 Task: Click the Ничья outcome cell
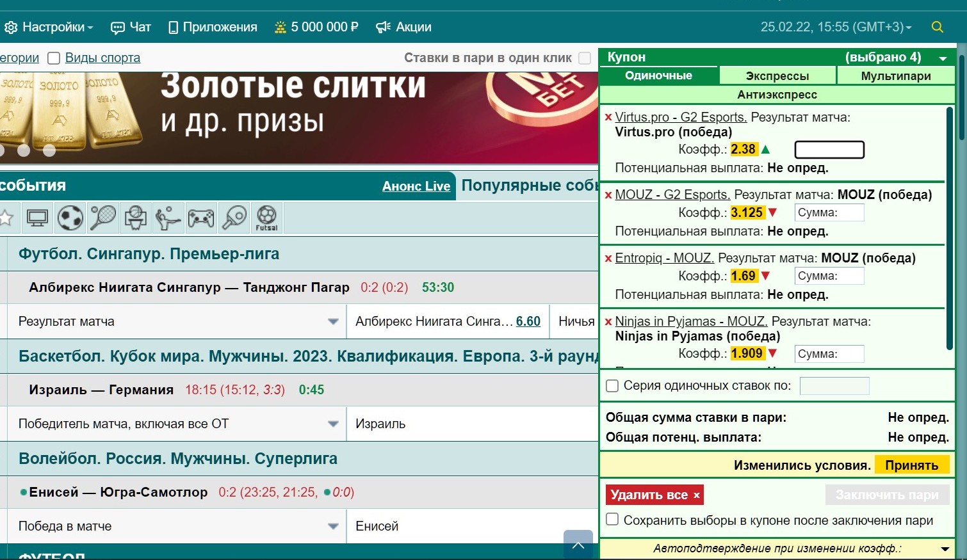pos(575,321)
